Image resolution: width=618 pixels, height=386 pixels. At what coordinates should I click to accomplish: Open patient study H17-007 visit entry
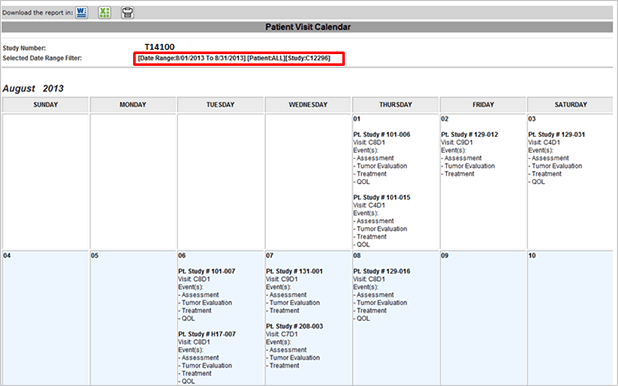(207, 334)
